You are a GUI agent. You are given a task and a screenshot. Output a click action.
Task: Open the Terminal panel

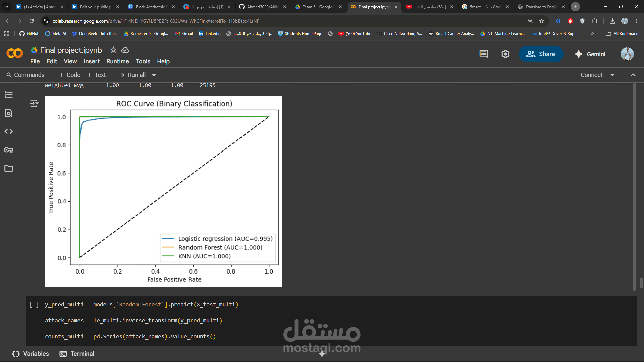[77, 354]
